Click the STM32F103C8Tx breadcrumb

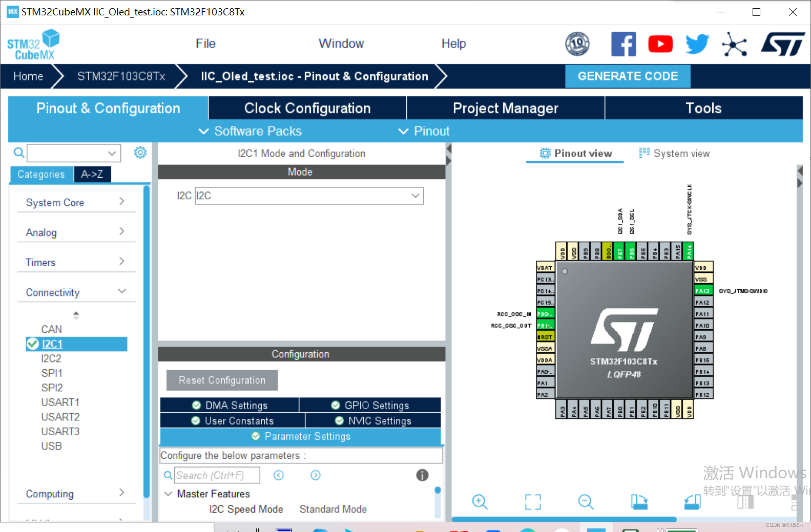[x=121, y=76]
